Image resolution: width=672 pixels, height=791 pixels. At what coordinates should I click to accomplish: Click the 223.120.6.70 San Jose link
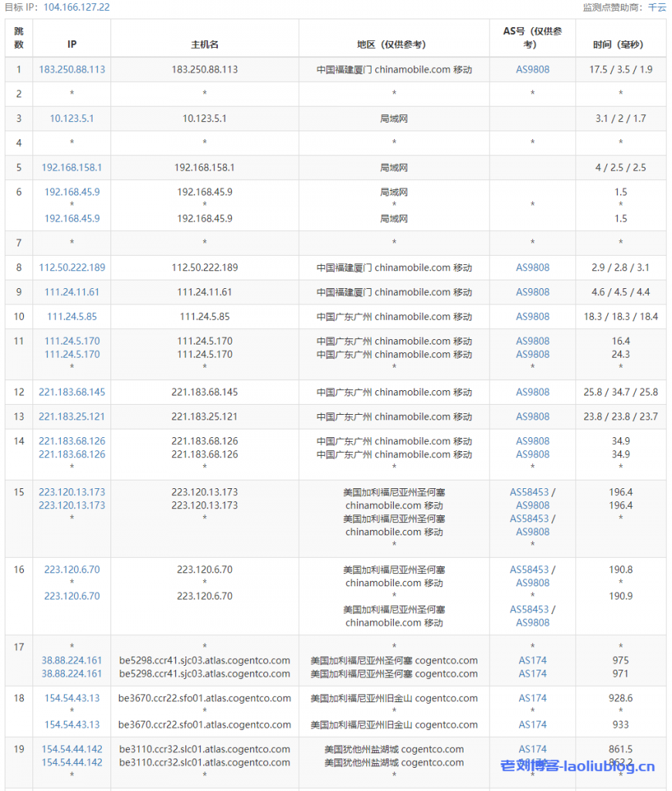click(x=72, y=569)
